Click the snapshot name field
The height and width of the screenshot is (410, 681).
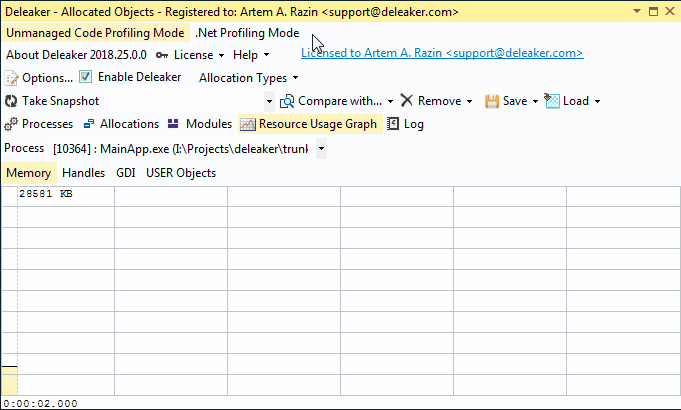pos(183,101)
